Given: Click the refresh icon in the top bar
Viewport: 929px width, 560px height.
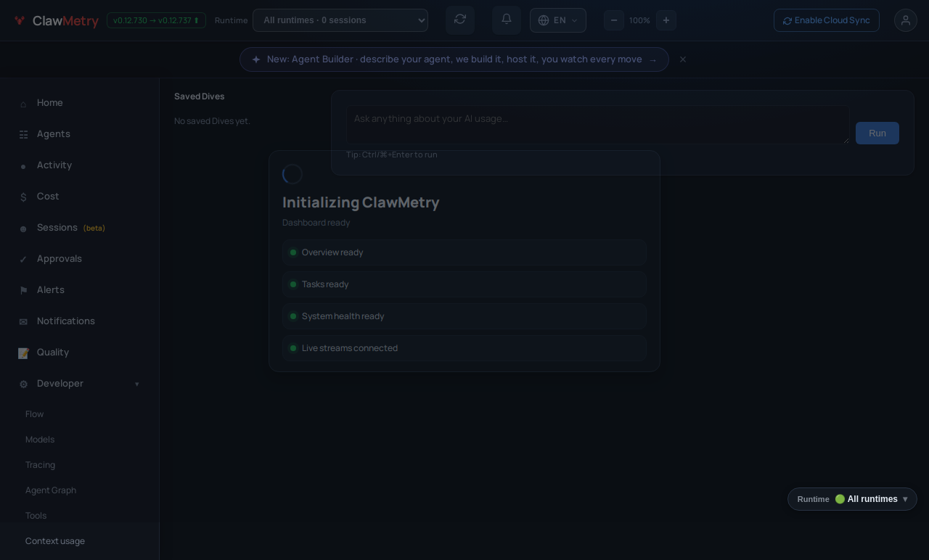Looking at the screenshot, I should tap(460, 20).
